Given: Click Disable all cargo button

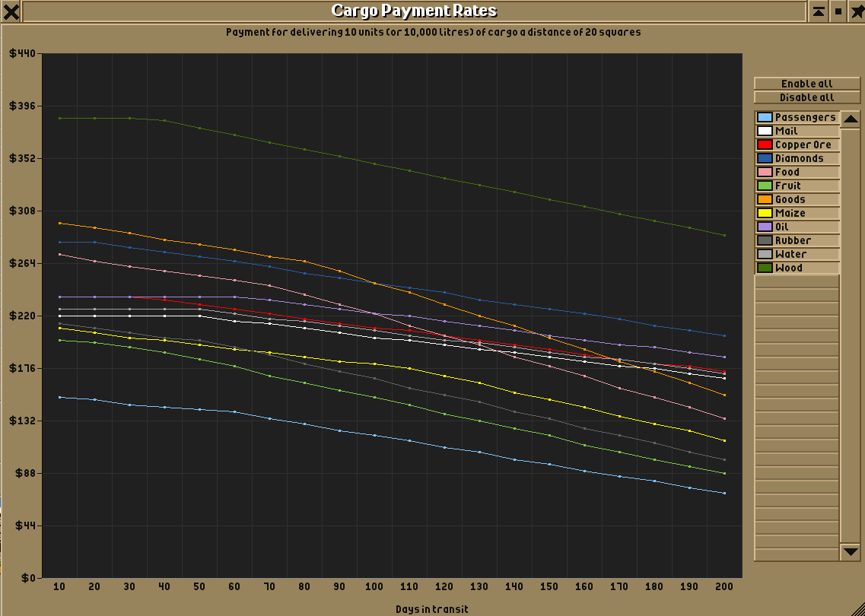Looking at the screenshot, I should tap(807, 97).
